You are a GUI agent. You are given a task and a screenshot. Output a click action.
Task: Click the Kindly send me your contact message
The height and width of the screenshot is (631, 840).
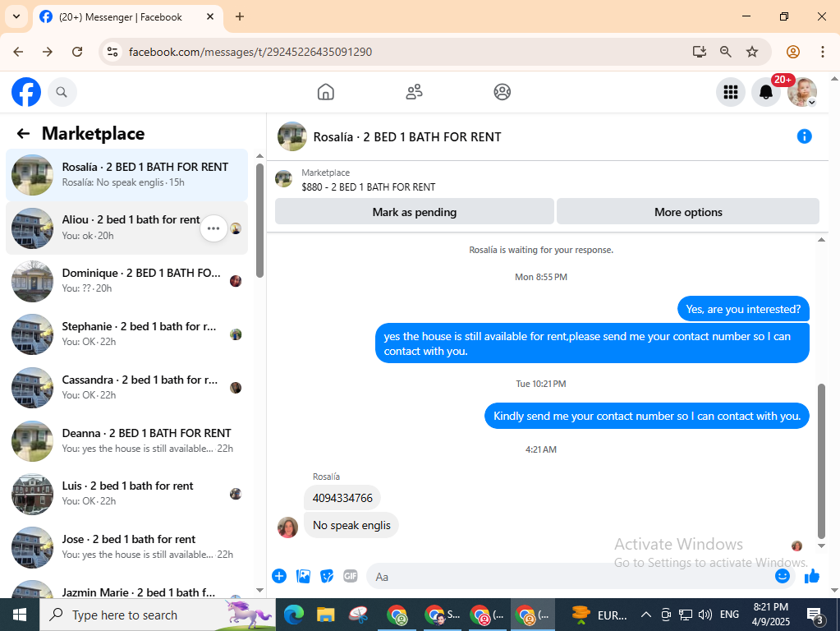pyautogui.click(x=646, y=416)
